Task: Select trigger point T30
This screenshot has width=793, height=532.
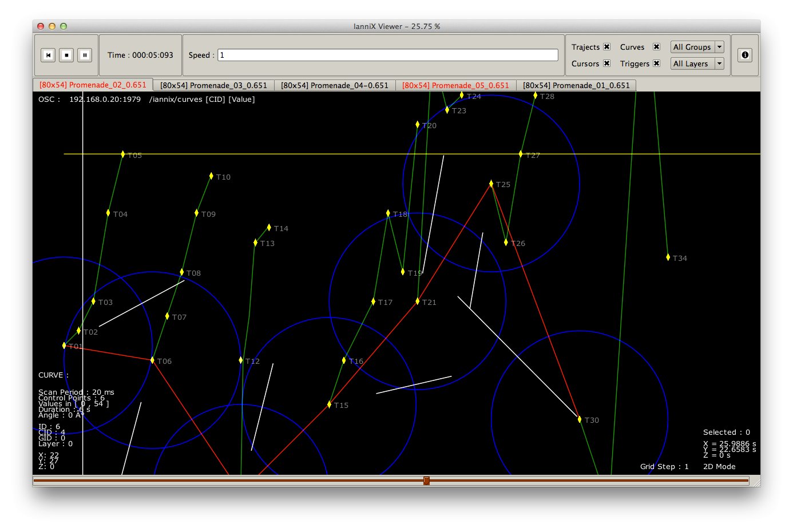Action: [580, 419]
